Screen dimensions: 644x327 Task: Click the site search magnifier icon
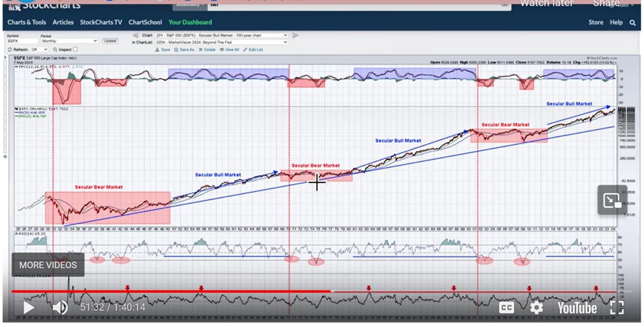point(633,22)
